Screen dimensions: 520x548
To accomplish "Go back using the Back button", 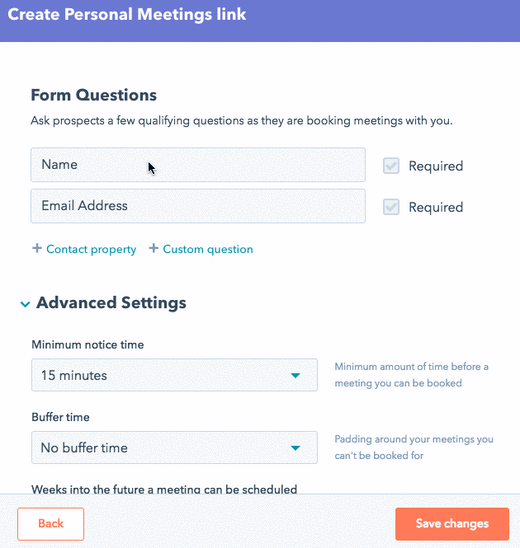I will click(51, 524).
